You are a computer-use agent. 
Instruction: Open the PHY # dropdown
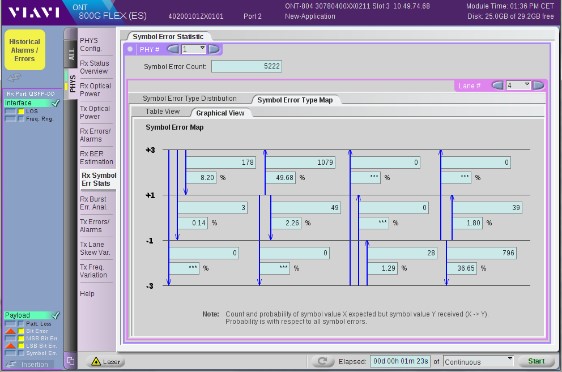pos(194,49)
